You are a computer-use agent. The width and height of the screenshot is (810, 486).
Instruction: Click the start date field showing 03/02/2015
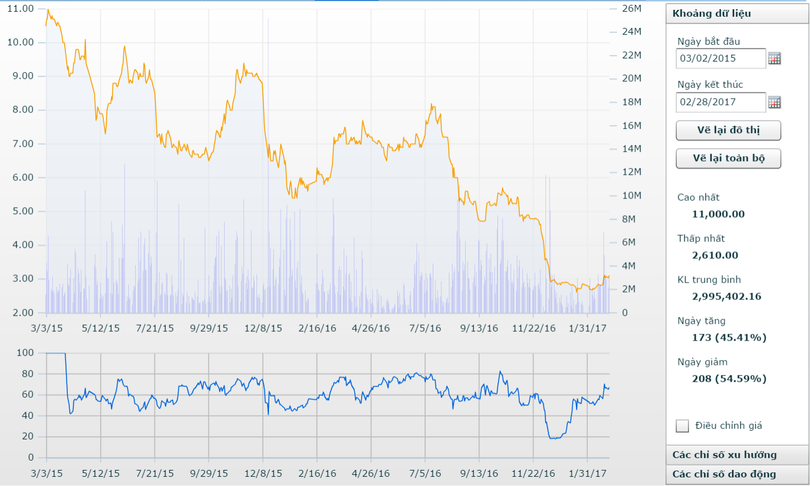pos(720,59)
